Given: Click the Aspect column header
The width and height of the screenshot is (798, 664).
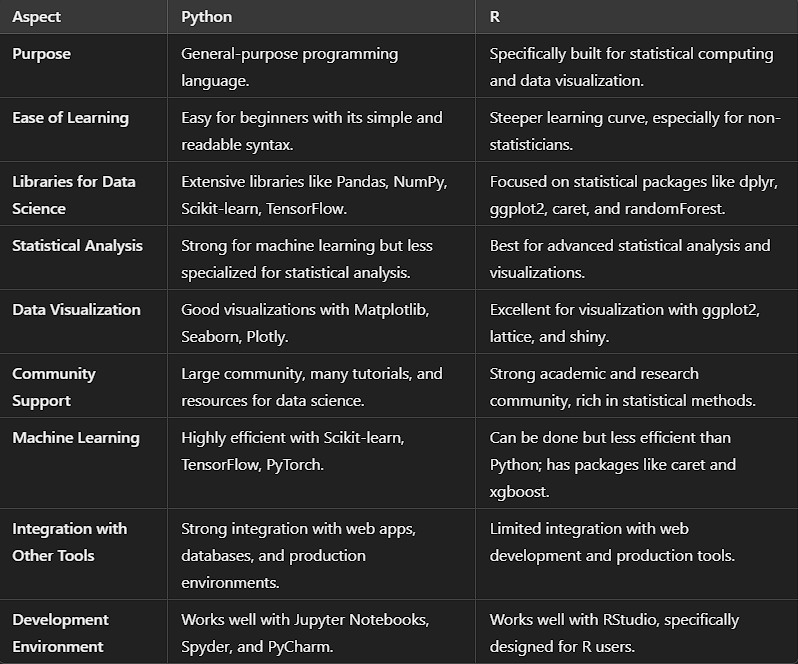Looking at the screenshot, I should click(37, 17).
